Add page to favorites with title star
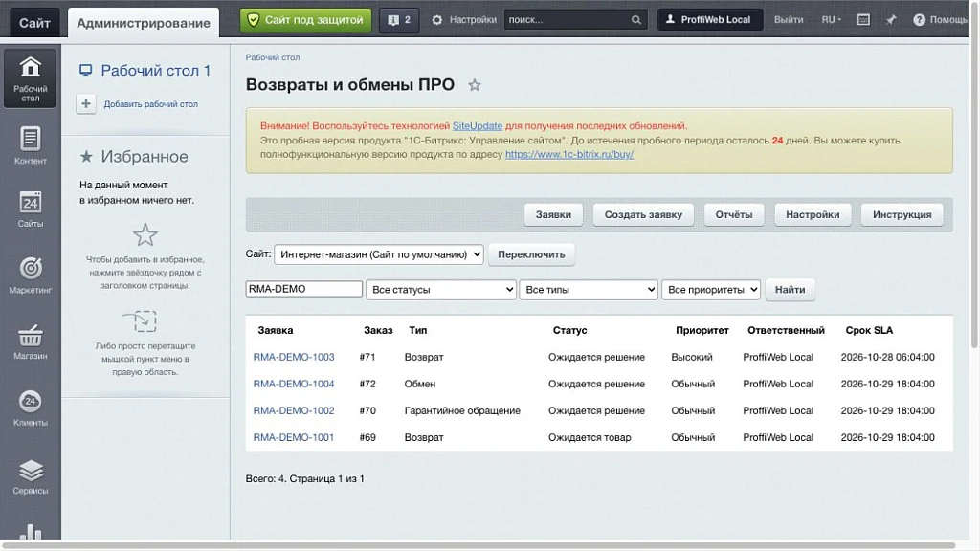This screenshot has height=551, width=980. coord(475,85)
